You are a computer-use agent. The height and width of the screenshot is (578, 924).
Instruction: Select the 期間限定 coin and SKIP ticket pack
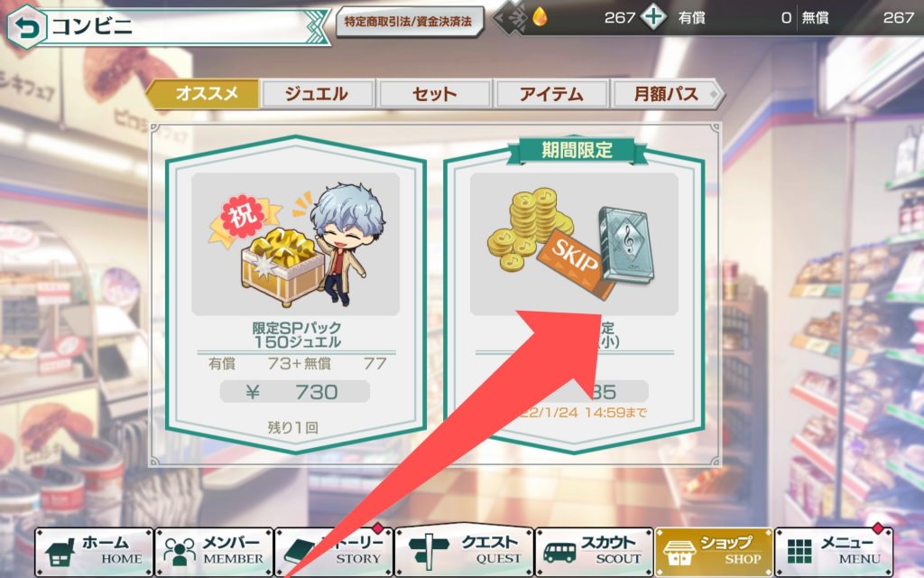click(x=574, y=295)
